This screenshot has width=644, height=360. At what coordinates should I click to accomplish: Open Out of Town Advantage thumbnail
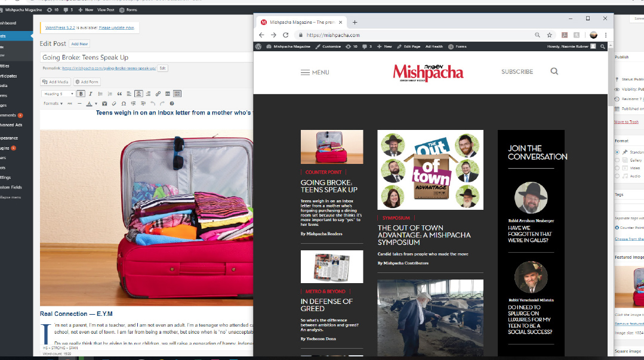pos(430,170)
